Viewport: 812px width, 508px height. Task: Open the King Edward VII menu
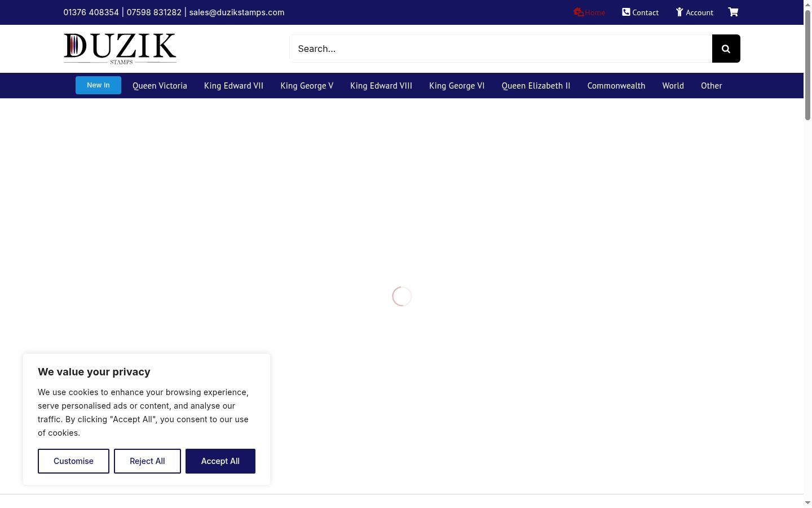[233, 86]
